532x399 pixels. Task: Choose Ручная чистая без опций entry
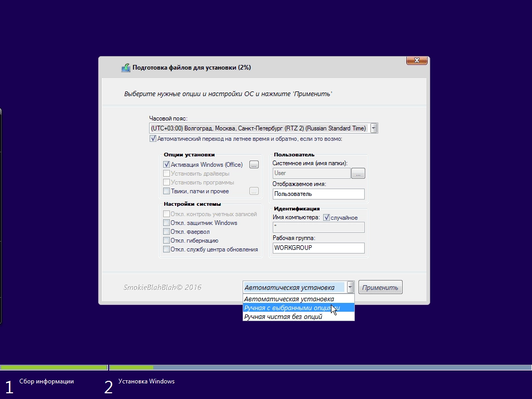pyautogui.click(x=299, y=316)
